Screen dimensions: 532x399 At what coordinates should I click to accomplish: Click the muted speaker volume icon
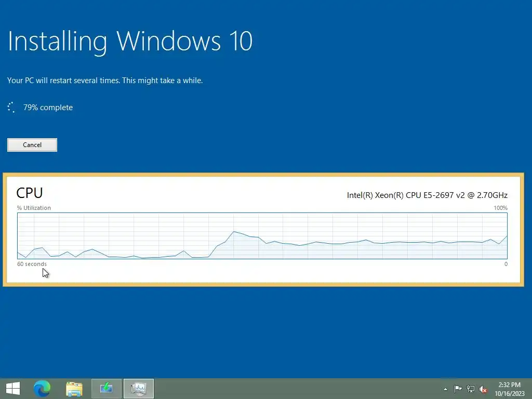(x=483, y=389)
